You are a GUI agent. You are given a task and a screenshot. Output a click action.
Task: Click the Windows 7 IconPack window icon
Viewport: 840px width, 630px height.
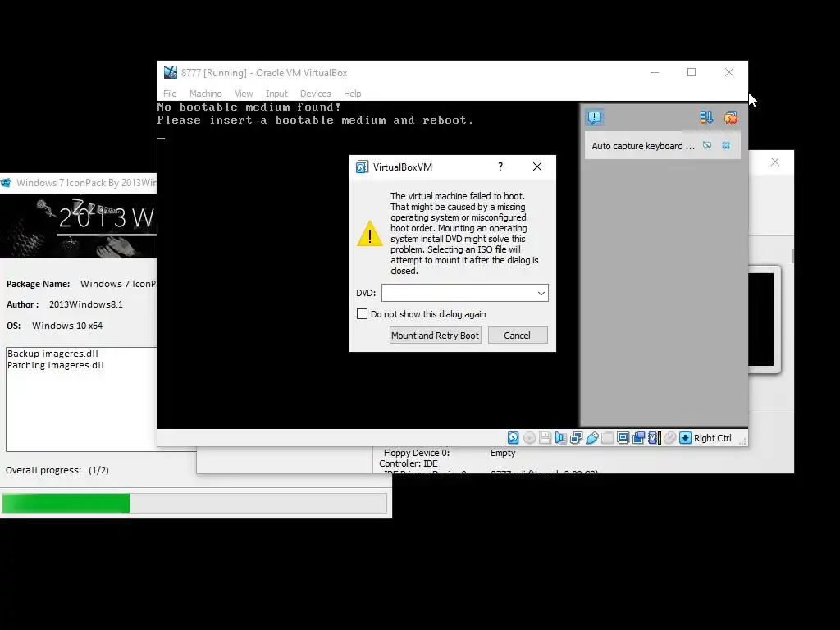coord(6,183)
